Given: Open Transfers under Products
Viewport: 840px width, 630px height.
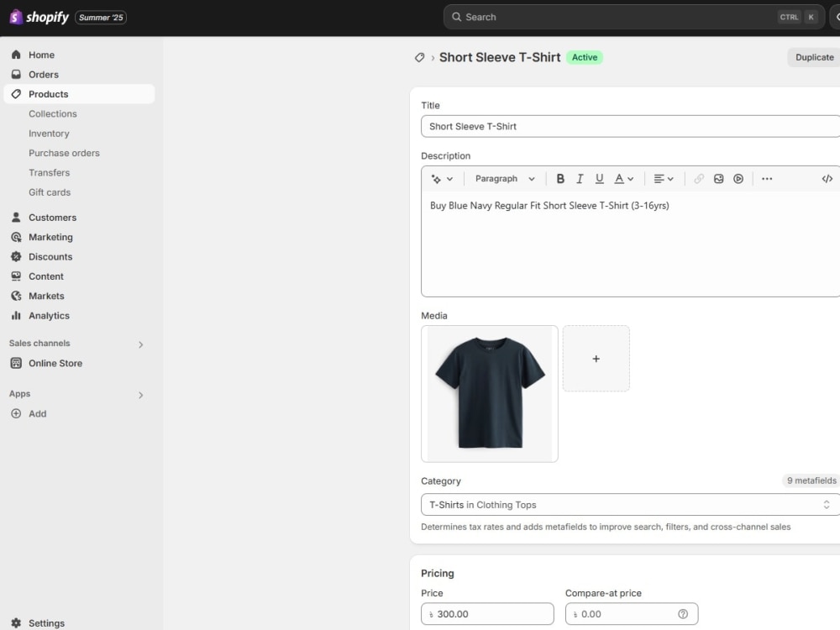Looking at the screenshot, I should point(50,172).
